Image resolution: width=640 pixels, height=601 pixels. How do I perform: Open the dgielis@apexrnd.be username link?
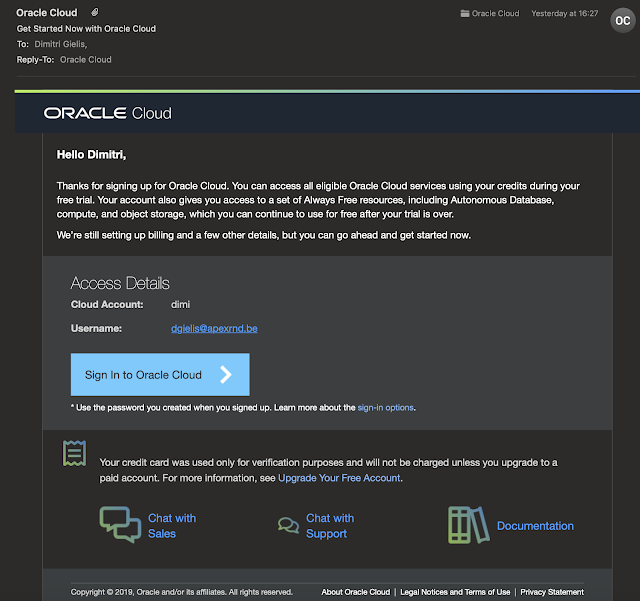click(214, 328)
